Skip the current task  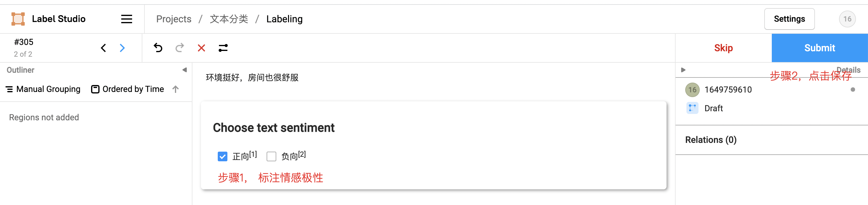click(723, 48)
